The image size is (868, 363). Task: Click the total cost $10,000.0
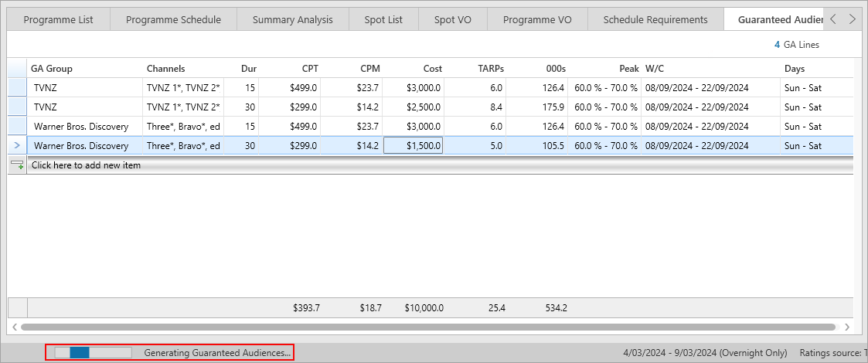tap(424, 308)
